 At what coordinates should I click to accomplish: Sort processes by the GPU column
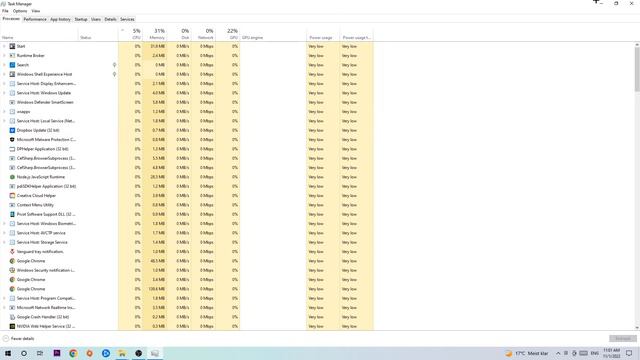pyautogui.click(x=228, y=34)
